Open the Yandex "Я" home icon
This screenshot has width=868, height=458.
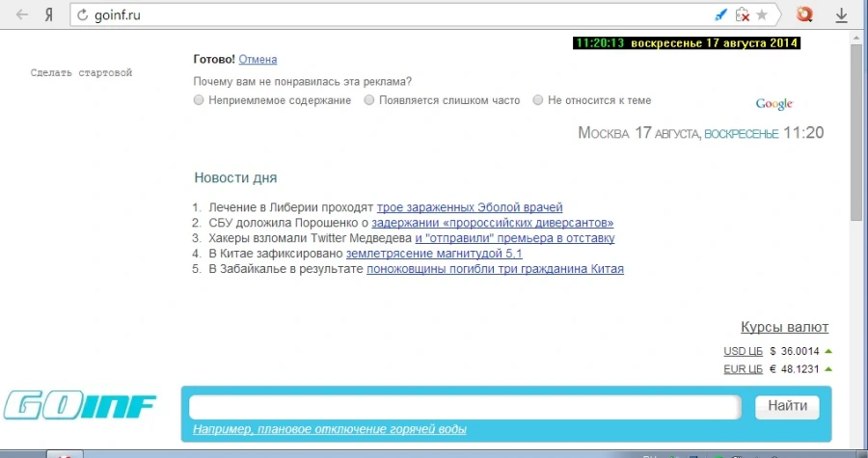pyautogui.click(x=49, y=14)
